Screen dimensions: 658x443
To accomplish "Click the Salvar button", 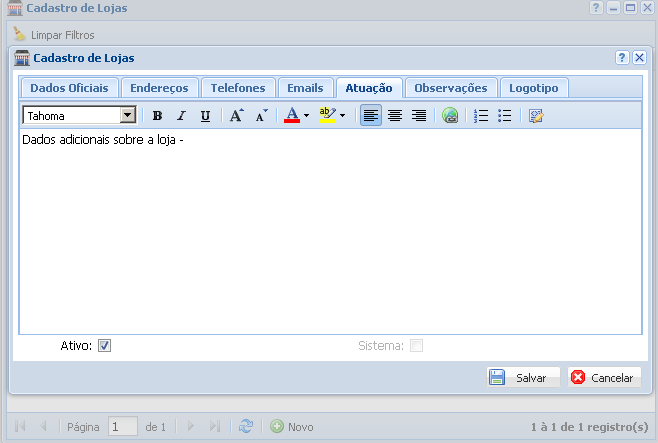I will point(522,378).
